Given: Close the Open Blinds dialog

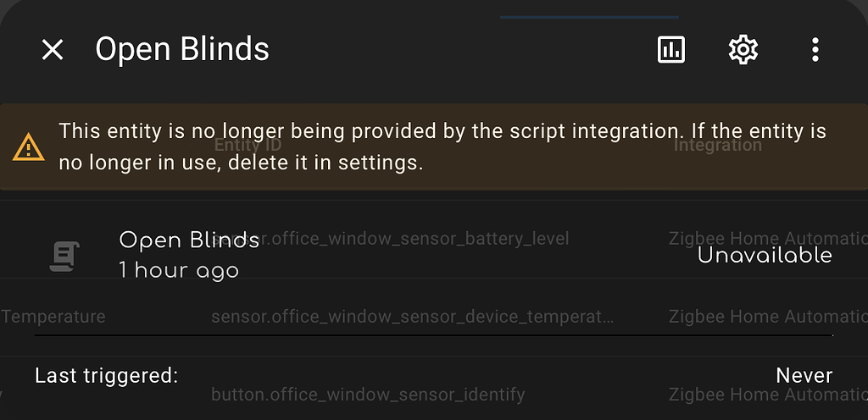Looking at the screenshot, I should click(x=53, y=50).
